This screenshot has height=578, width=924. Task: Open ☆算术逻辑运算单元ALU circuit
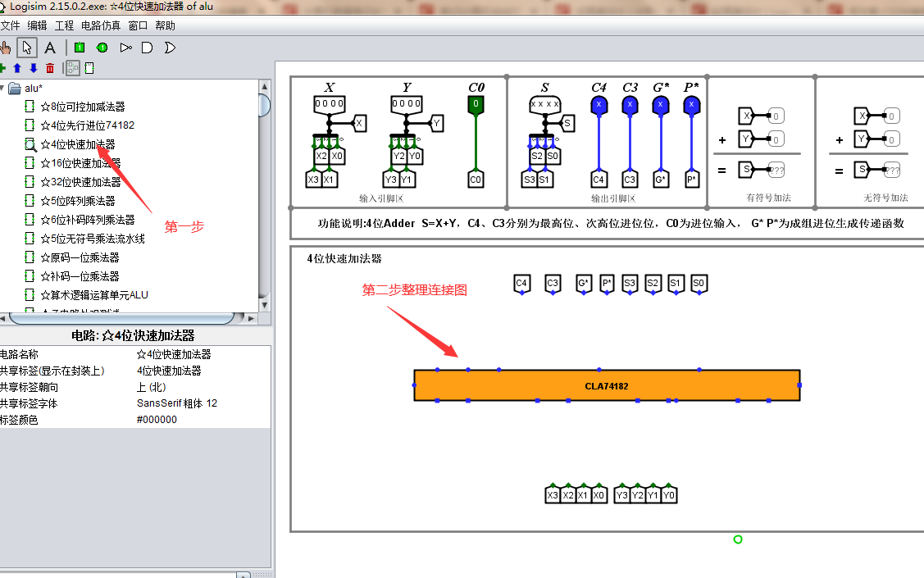[x=94, y=295]
